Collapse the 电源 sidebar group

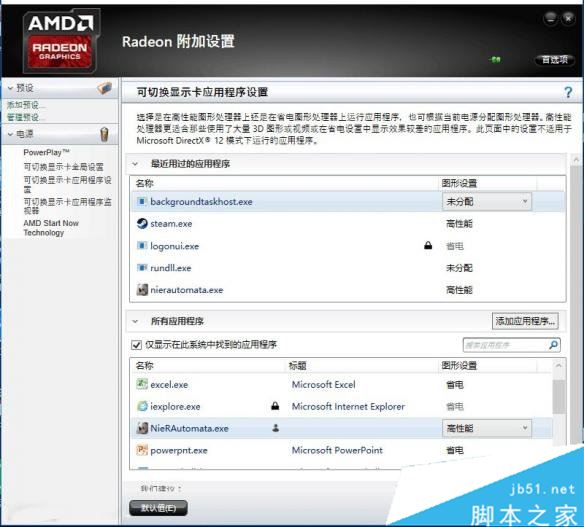click(10, 134)
